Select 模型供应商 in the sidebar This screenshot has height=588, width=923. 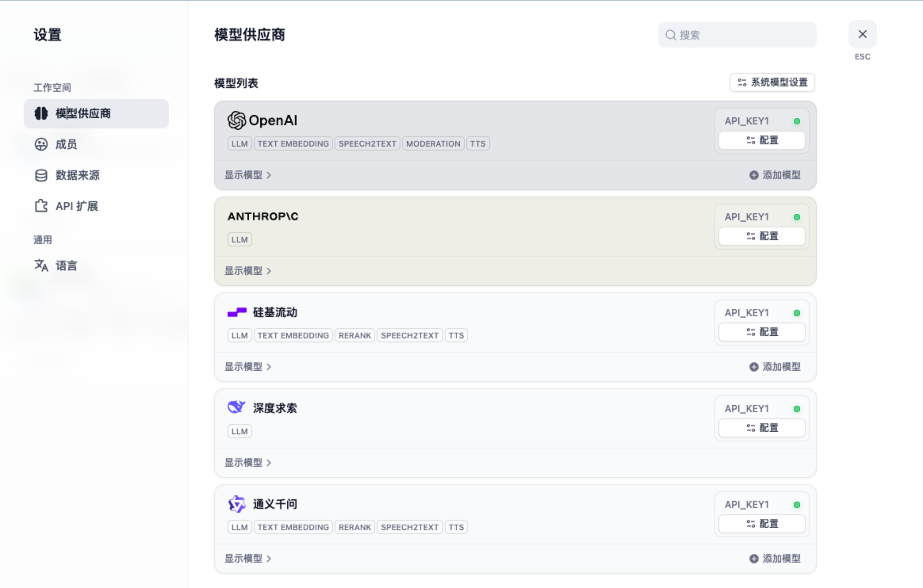point(96,113)
